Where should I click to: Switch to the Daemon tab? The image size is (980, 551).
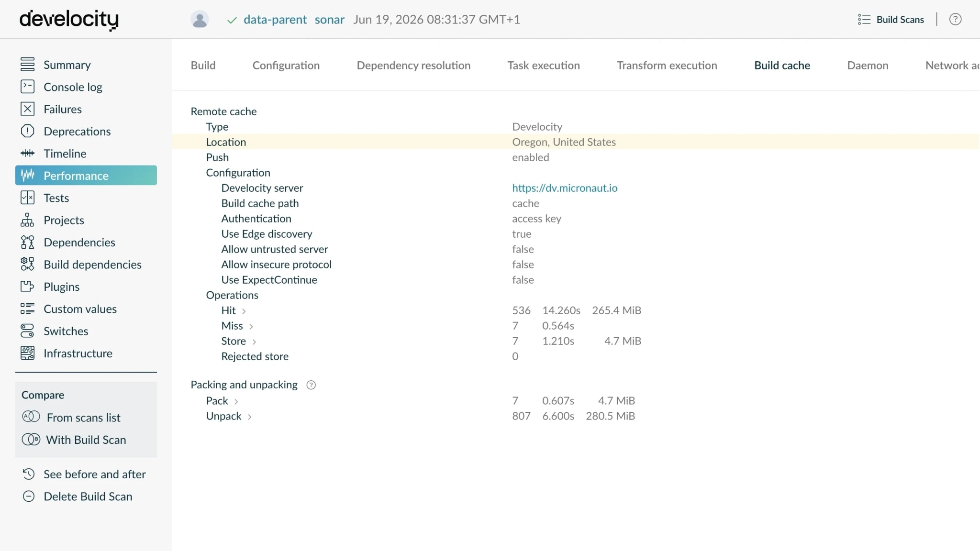[868, 65]
